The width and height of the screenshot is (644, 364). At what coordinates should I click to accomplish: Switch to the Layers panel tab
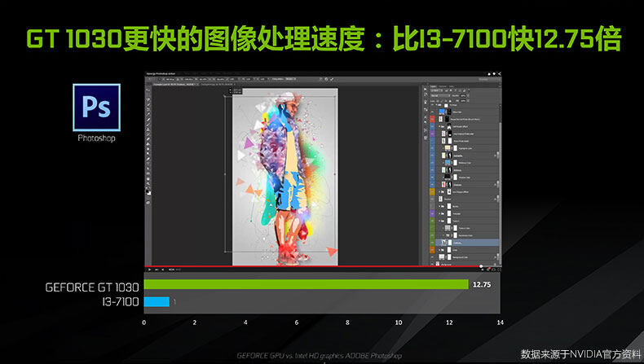(434, 86)
